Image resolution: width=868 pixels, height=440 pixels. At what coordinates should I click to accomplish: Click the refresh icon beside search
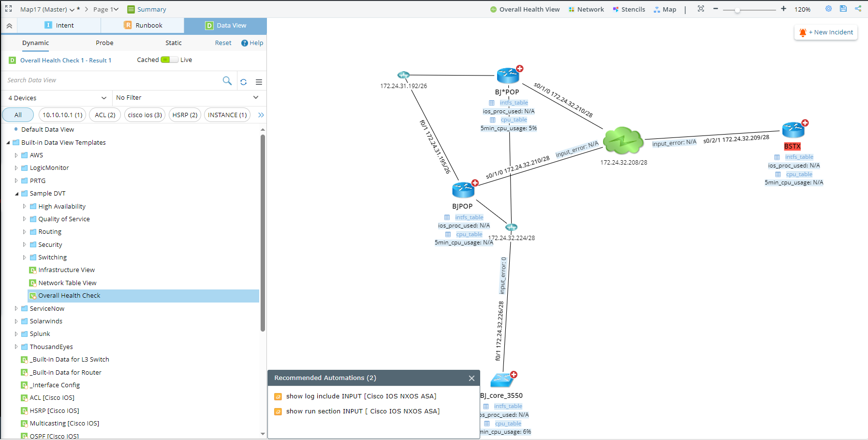coord(244,82)
